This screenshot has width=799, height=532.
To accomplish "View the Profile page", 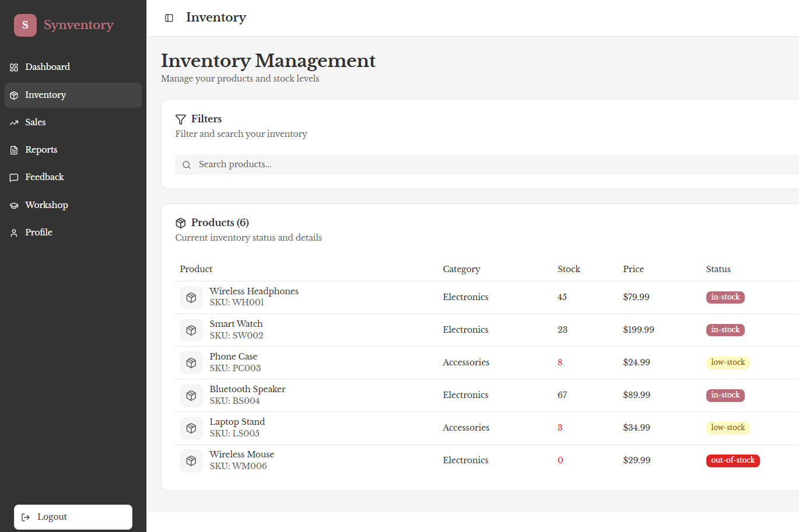I will (38, 232).
